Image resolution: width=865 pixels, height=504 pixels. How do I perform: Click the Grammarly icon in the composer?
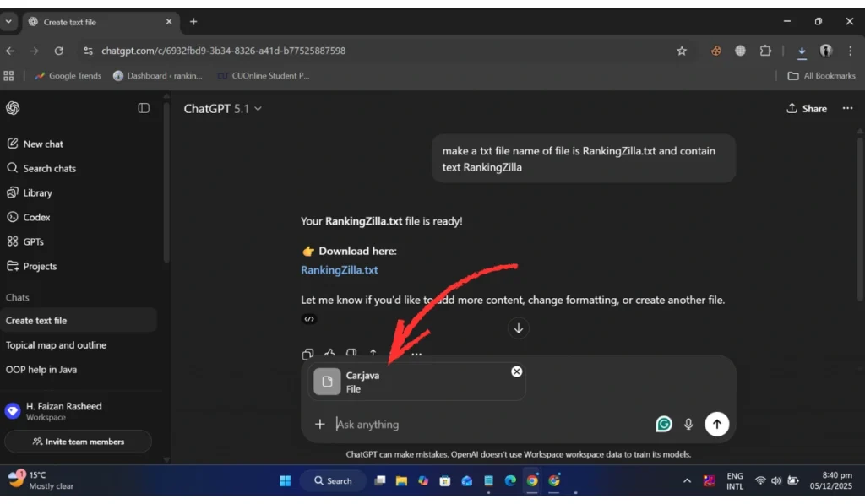pyautogui.click(x=664, y=425)
